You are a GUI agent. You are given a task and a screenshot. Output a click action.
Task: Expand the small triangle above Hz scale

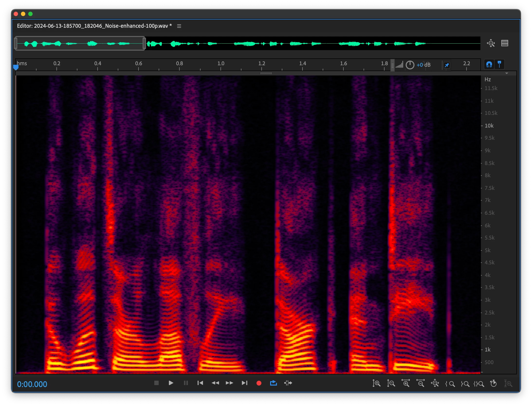click(506, 73)
